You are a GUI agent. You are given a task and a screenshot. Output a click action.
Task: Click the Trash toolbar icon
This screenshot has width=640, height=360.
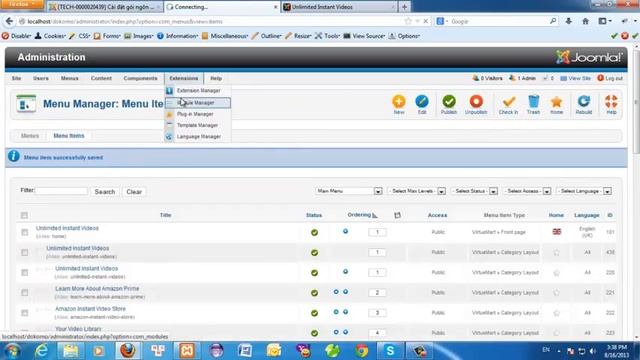[x=533, y=104]
